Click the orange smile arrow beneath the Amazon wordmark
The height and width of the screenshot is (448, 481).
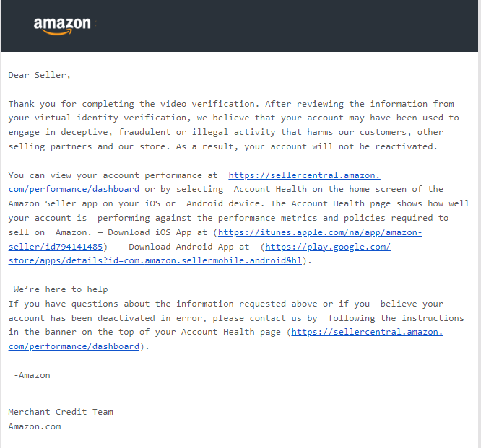[57, 32]
